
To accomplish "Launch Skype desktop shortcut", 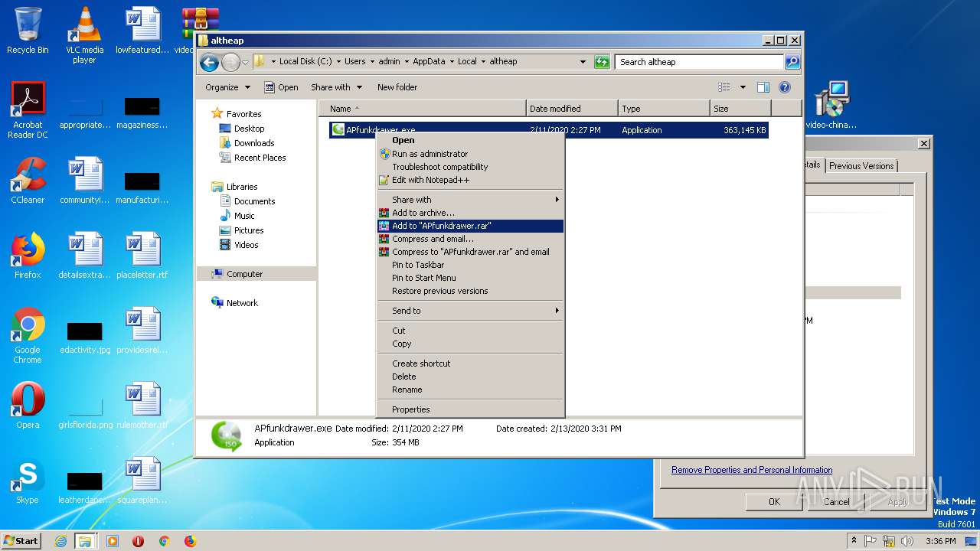I will click(x=28, y=481).
